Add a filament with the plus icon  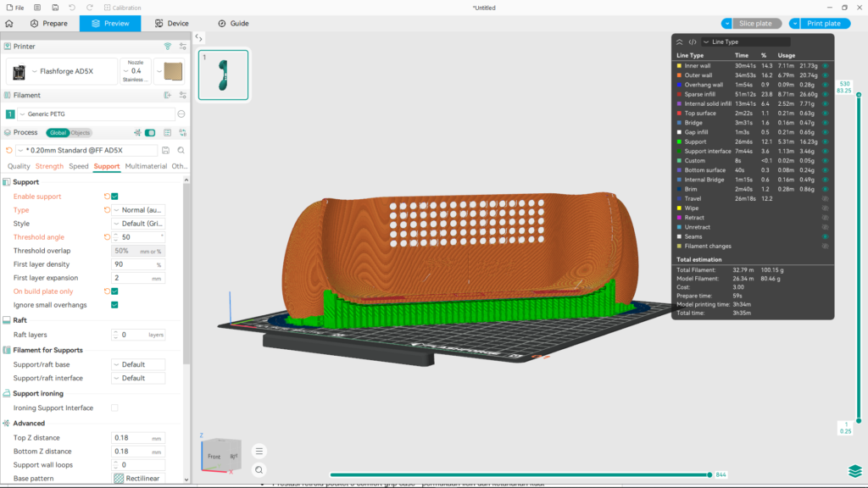167,95
